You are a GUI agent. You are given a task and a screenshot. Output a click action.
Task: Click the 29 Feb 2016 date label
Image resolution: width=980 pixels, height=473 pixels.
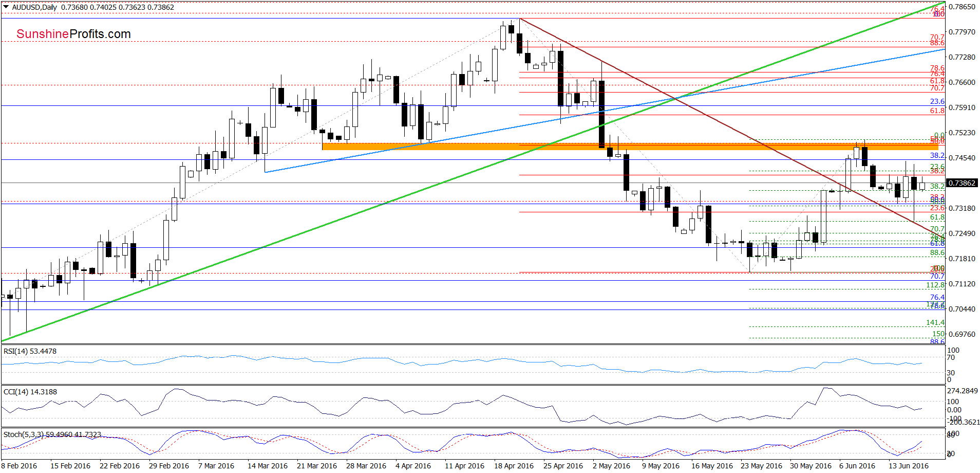tap(169, 466)
